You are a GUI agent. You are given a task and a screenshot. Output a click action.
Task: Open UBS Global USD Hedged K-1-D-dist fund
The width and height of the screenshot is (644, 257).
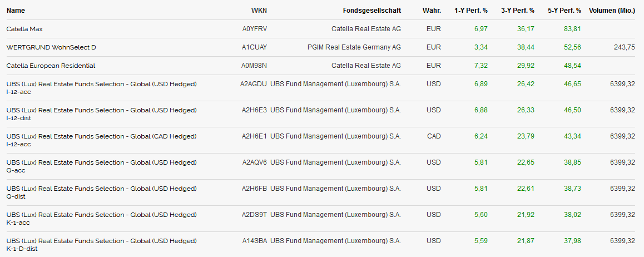(x=102, y=245)
